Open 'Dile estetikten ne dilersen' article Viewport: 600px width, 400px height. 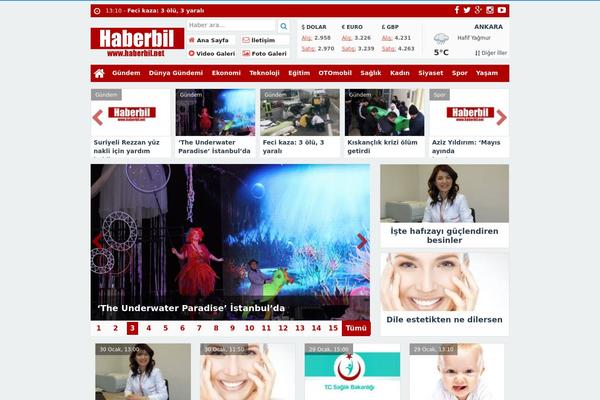pos(445,294)
